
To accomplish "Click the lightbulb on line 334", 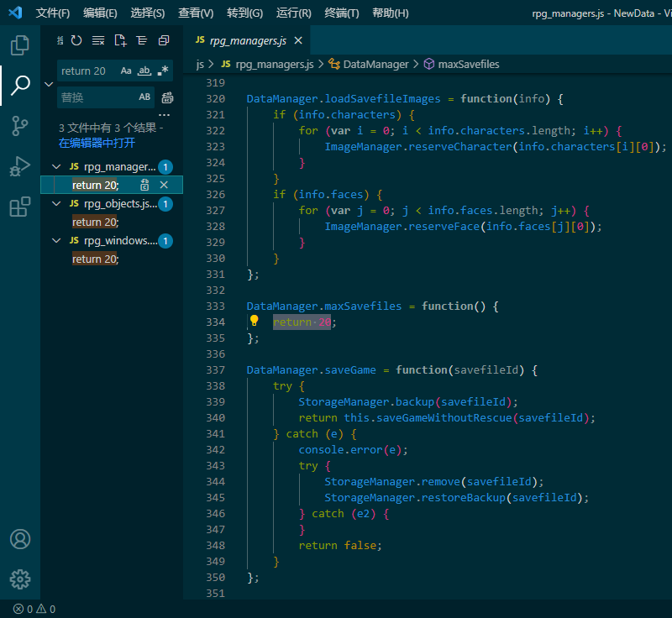I will point(255,321).
